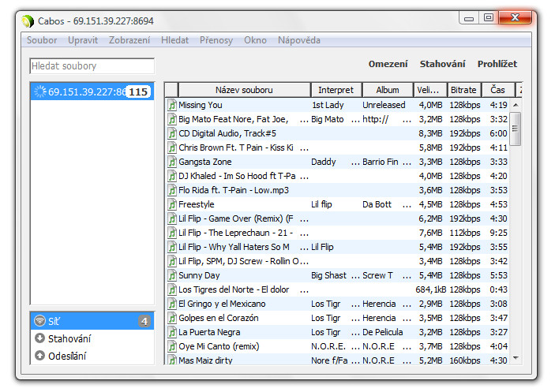Click music file icon for Freestyle

(172, 204)
